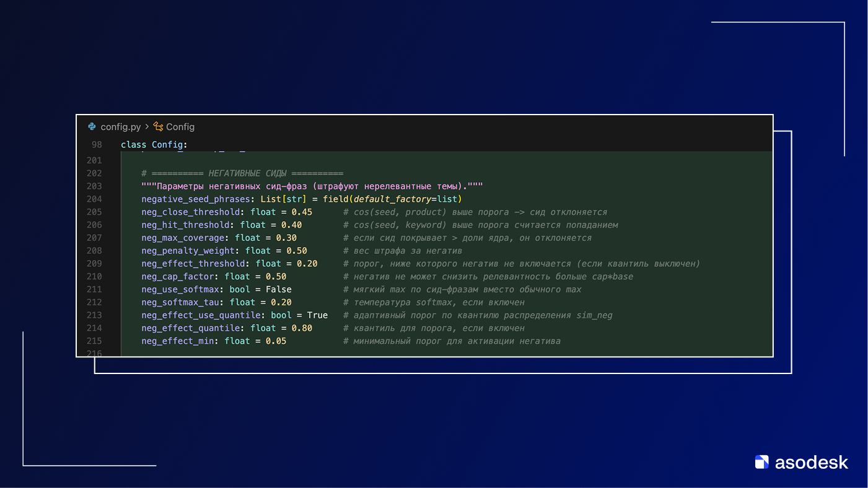Viewport: 868px width, 488px height.
Task: Expand the breadcrumb chevron after config.py
Action: 147,127
